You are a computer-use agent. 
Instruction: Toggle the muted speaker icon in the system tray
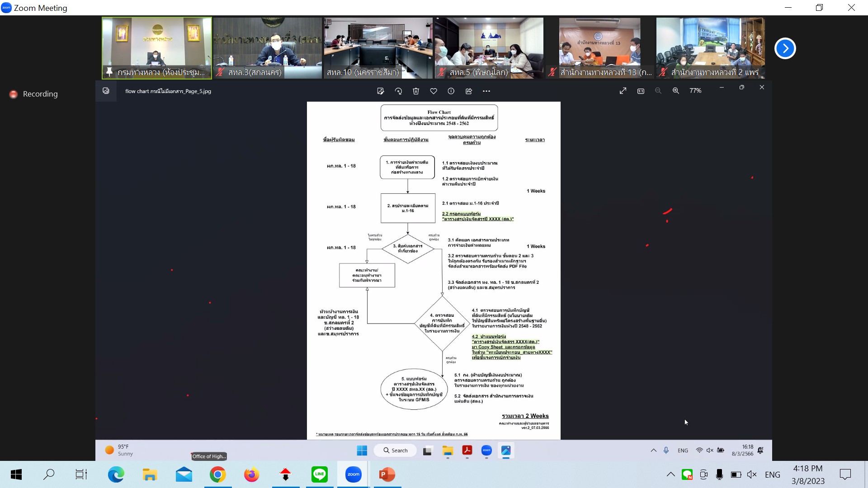[752, 474]
